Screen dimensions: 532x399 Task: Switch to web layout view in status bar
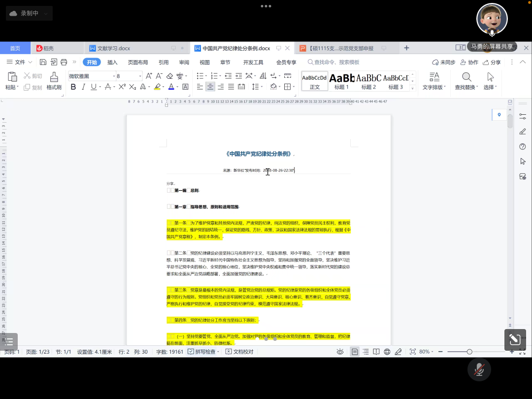pos(387,352)
